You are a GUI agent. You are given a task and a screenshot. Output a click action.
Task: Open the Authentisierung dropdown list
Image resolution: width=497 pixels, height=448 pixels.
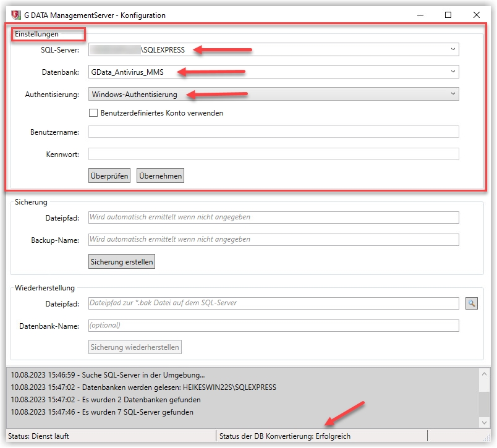[x=274, y=94]
